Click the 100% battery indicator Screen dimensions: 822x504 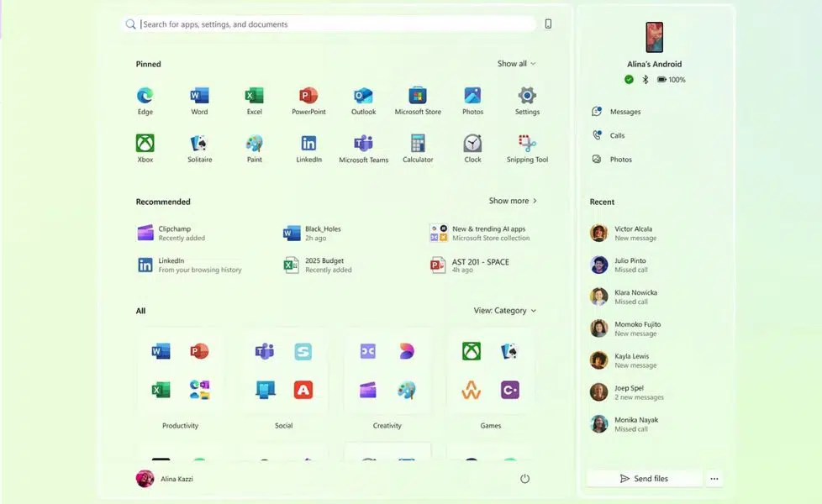tap(671, 80)
